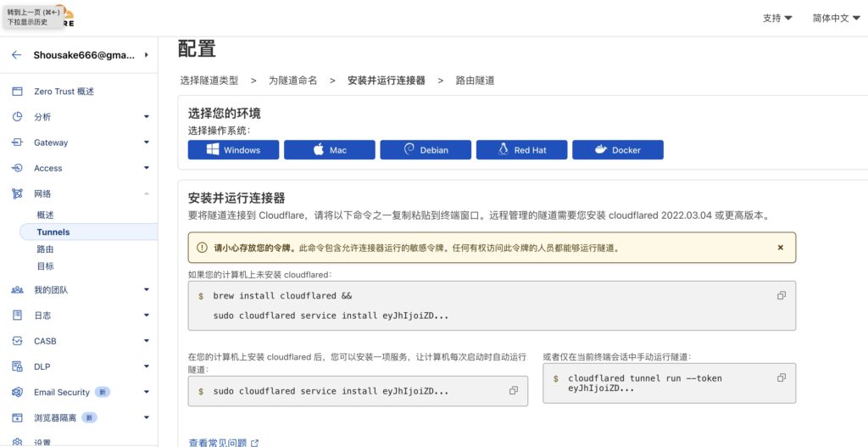The image size is (868, 447).
Task: Click the Zero Trust 概述 window icon
Action: click(17, 92)
